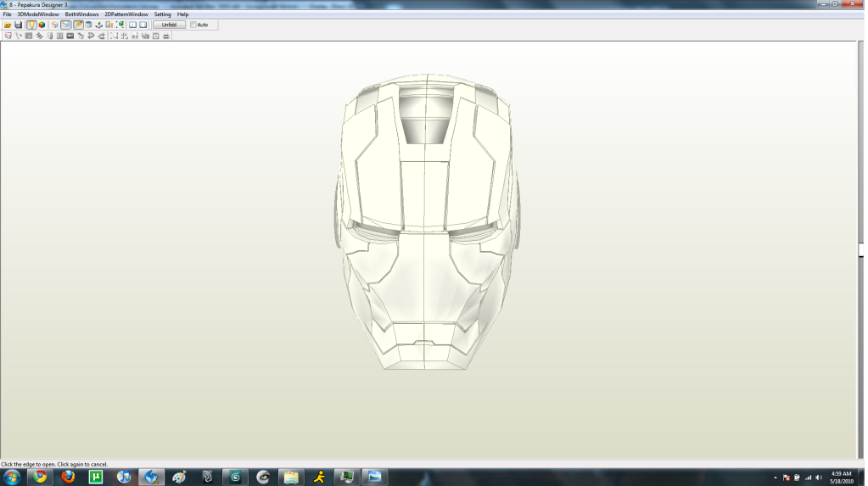Image resolution: width=868 pixels, height=486 pixels.
Task: Open the File menu
Action: pyautogui.click(x=7, y=14)
